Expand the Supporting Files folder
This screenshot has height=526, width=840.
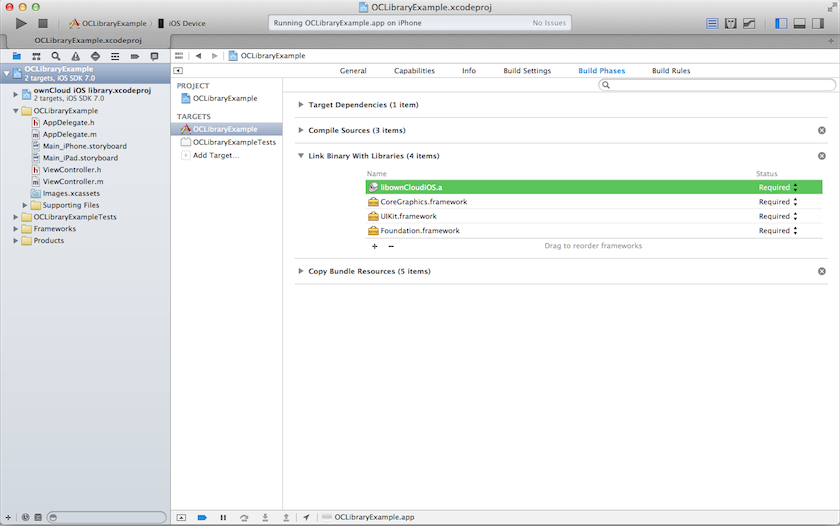(x=25, y=205)
